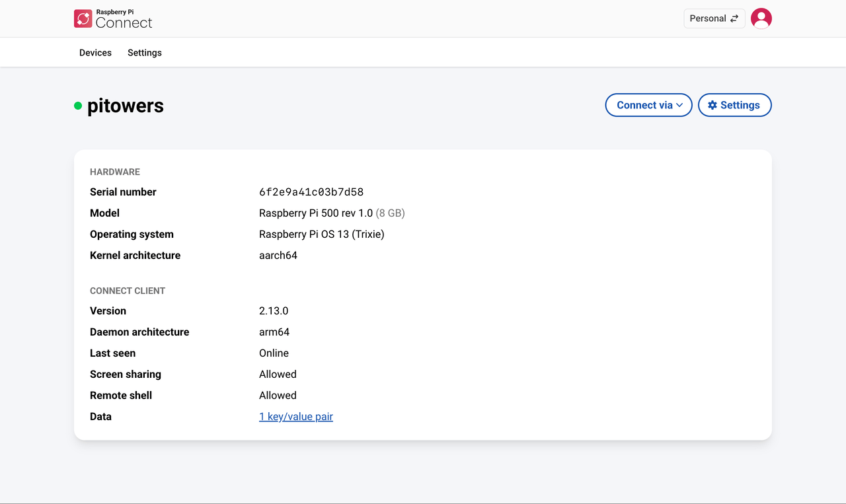The width and height of the screenshot is (846, 504).
Task: Click the Model label
Action: (x=104, y=213)
